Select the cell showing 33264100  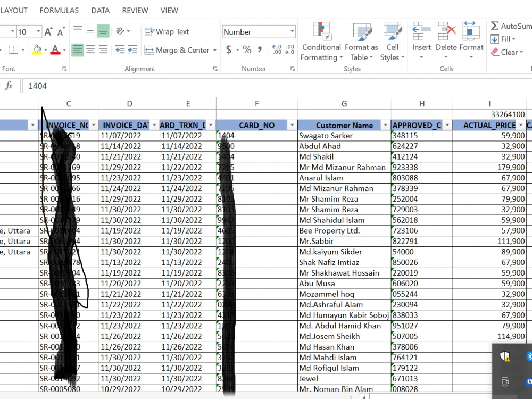click(x=489, y=114)
